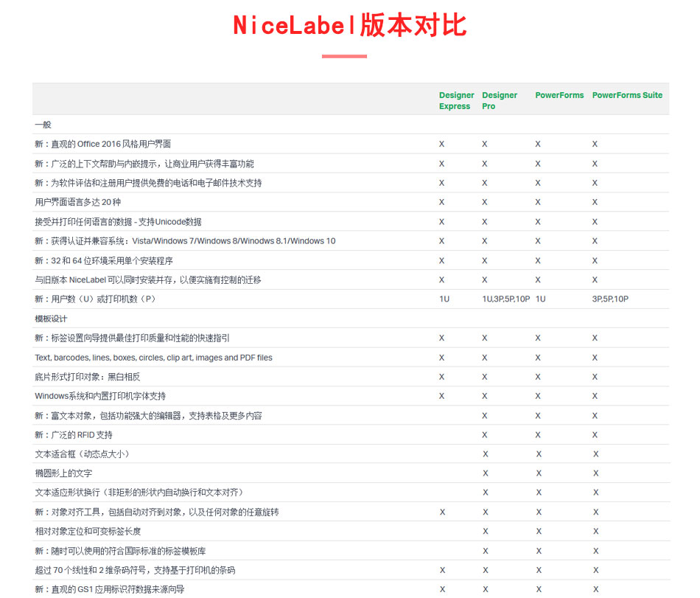This screenshot has width=700, height=598.
Task: Click Designer Express X in 对象对齐工具 row
Action: click(442, 512)
